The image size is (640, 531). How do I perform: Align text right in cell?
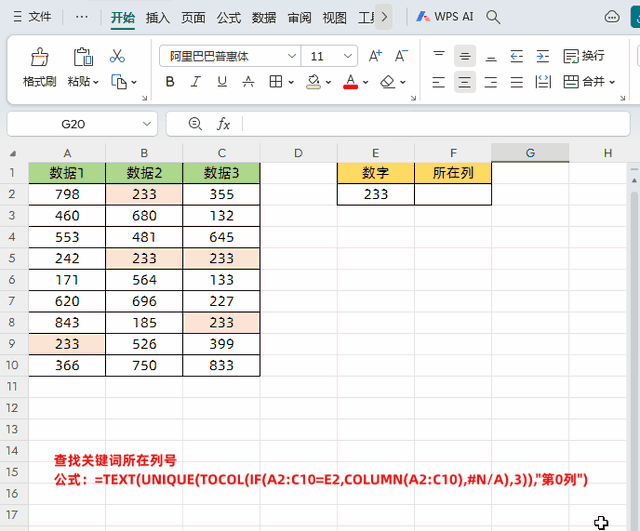(x=491, y=82)
